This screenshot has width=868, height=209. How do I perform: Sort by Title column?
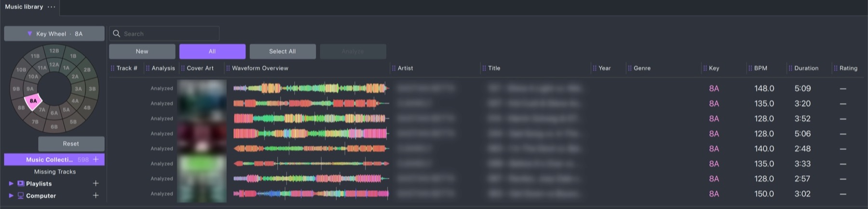tap(494, 68)
